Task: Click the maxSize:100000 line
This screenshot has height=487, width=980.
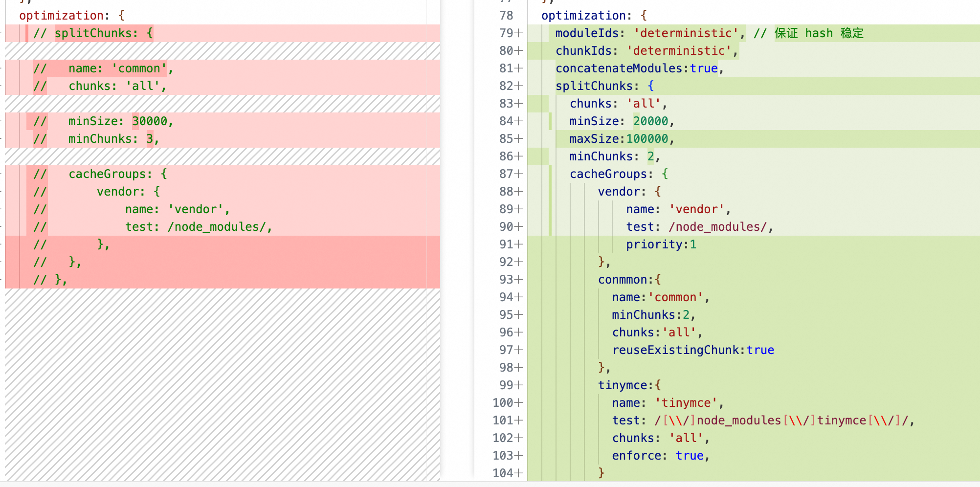Action: tap(622, 139)
